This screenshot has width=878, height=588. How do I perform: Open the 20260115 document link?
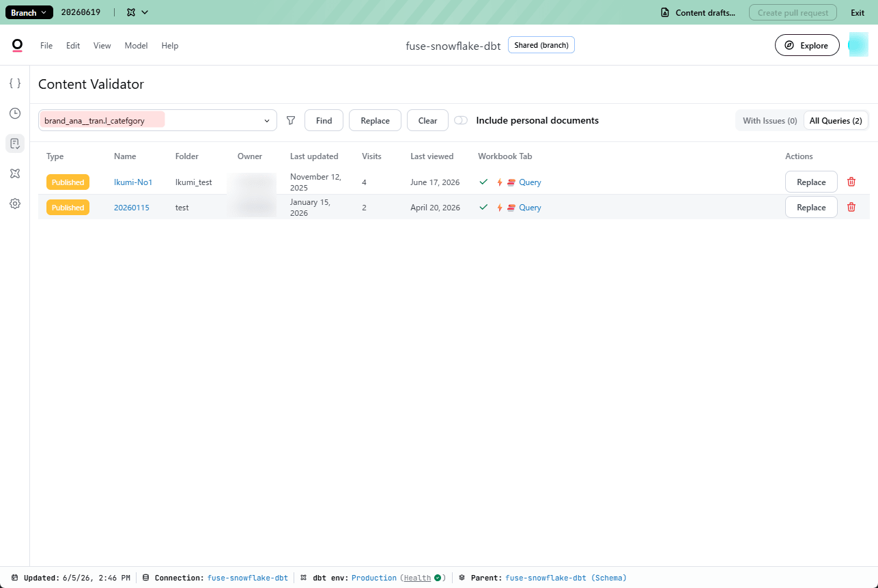coord(132,208)
